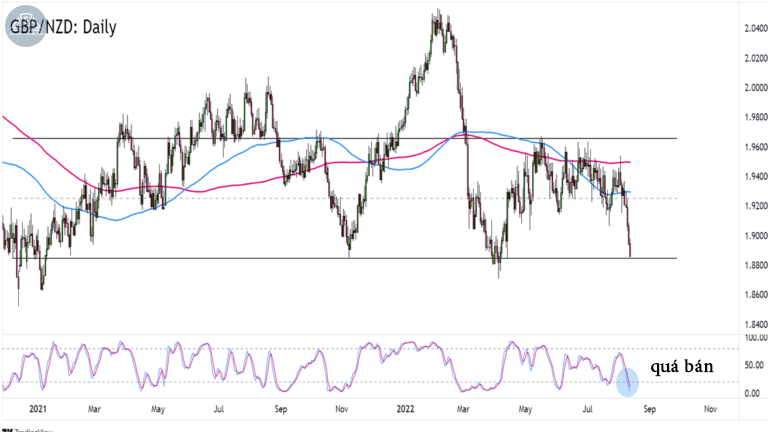The width and height of the screenshot is (768, 432).
Task: Click the Nov 2022 label on time axis
Action: (710, 409)
